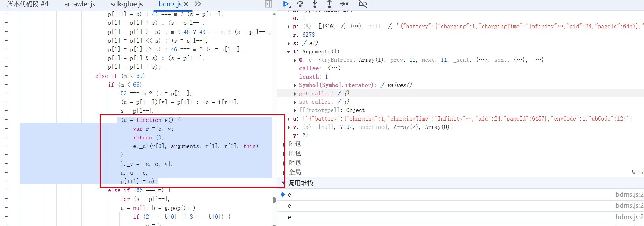Expand variable v array
Viewport: 644px width, 226px height.
click(289, 127)
